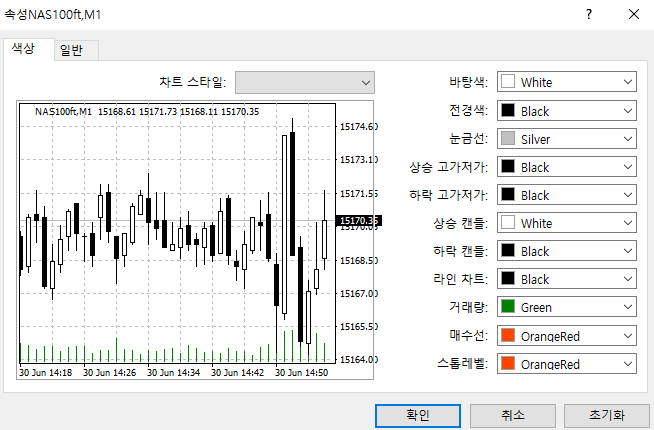
Task: Click the silver swatch next to 눈금선
Action: (x=508, y=138)
